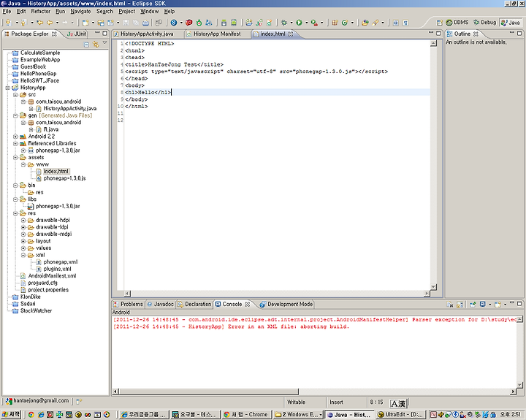
Task: Click the Save disk icon in toolbar
Action: pyautogui.click(x=126, y=23)
